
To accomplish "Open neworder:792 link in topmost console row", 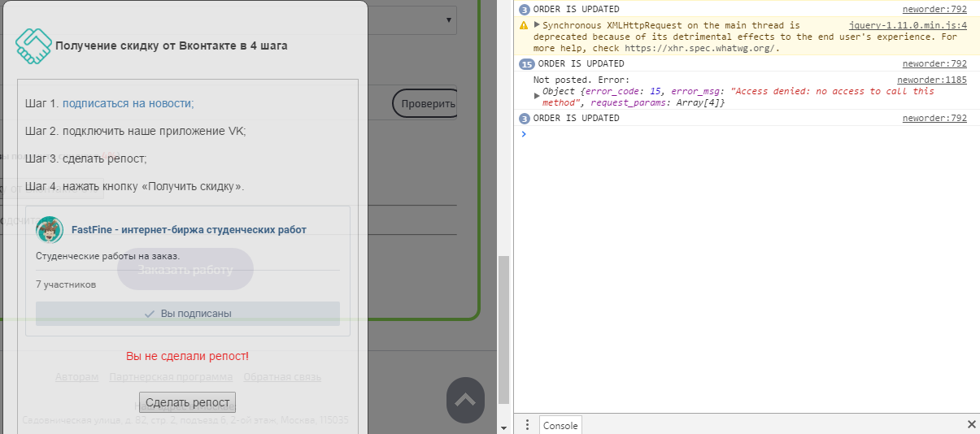I will 934,10.
